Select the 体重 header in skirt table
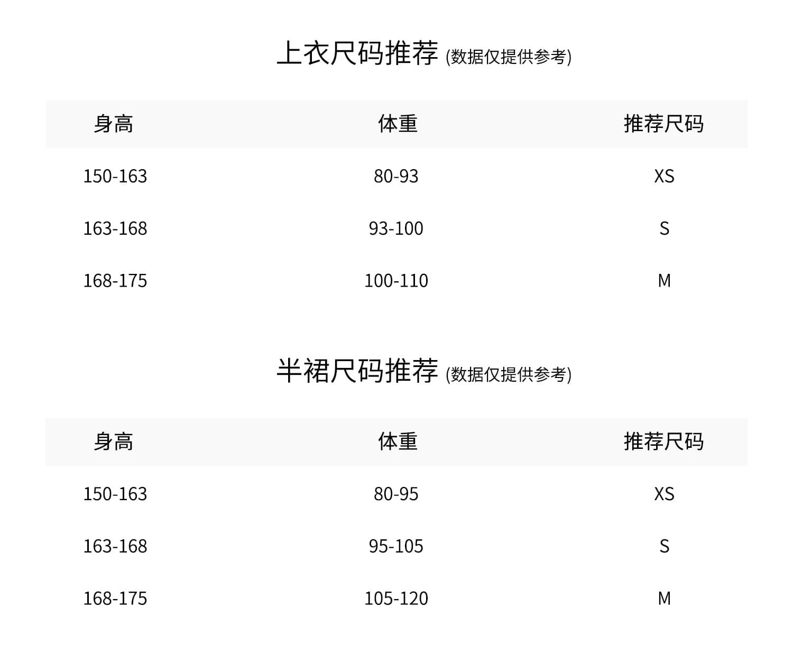 point(398,441)
